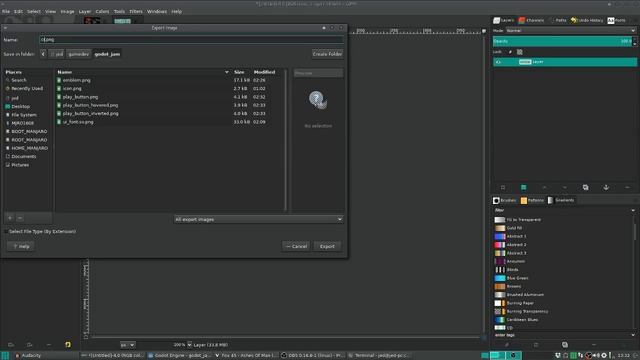Open the px units dropdown in status bar

click(x=127, y=345)
